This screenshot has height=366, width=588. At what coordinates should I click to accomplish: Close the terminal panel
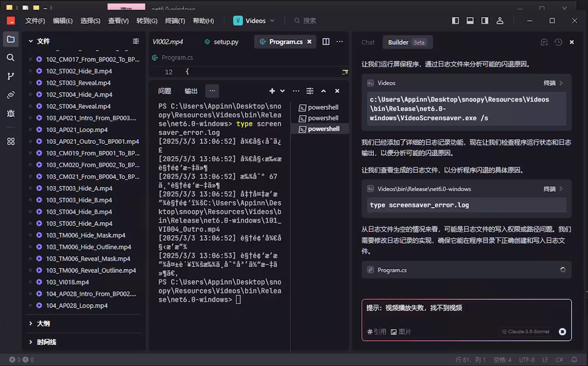pyautogui.click(x=337, y=91)
